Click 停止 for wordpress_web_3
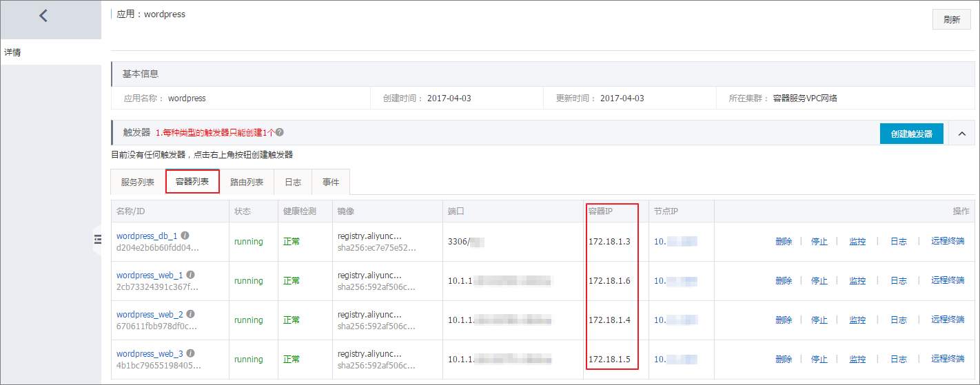 pyautogui.click(x=819, y=359)
